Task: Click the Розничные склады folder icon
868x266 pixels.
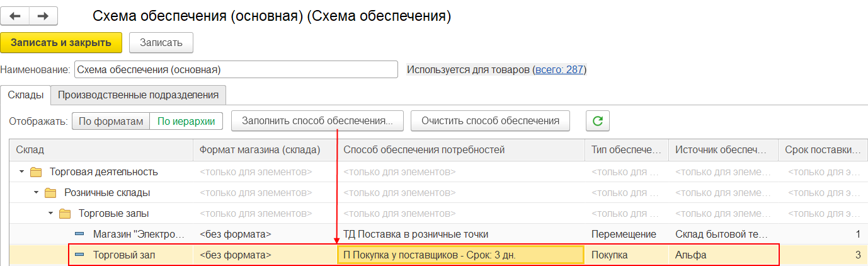Action: tap(50, 193)
